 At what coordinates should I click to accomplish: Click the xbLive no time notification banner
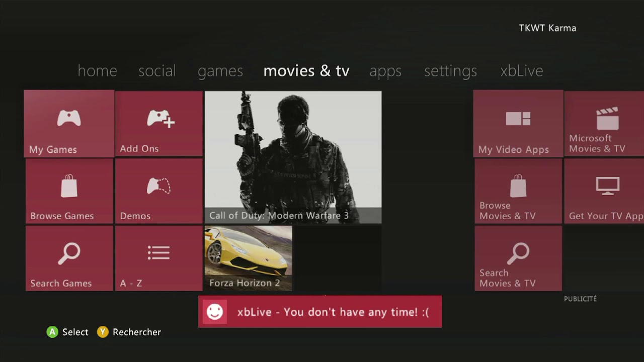320,312
